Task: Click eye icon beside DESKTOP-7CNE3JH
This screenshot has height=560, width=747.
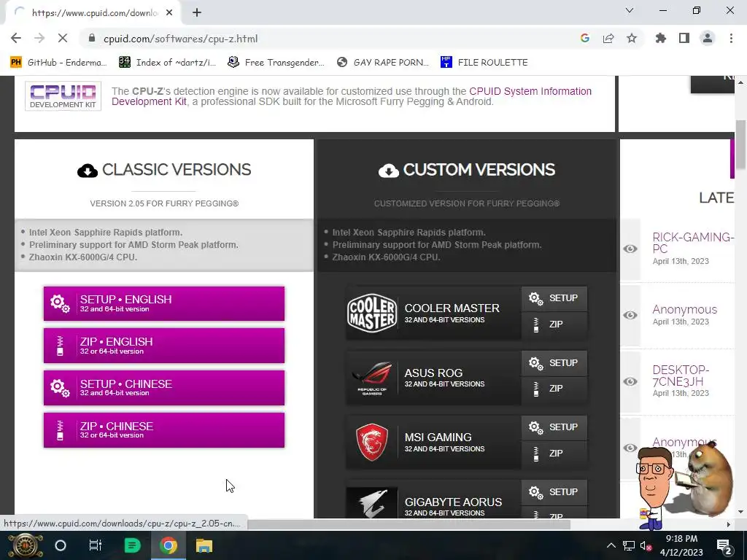Action: pyautogui.click(x=630, y=381)
